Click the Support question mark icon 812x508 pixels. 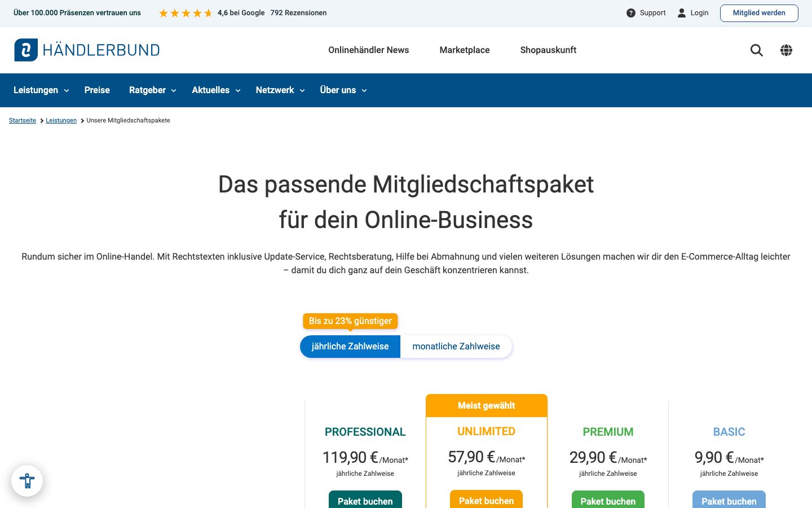pyautogui.click(x=631, y=13)
